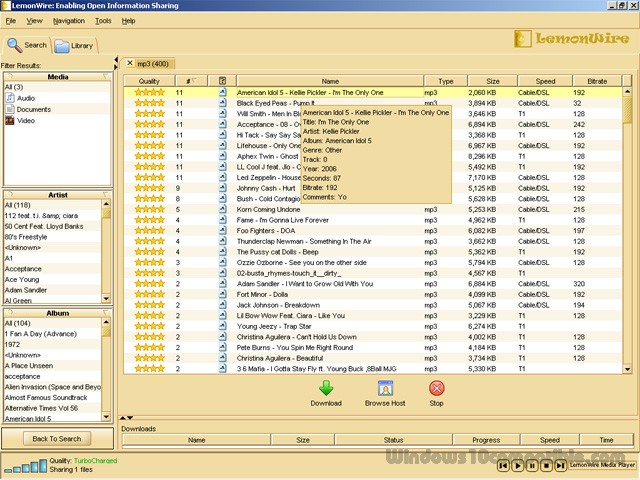The image size is (640, 480).
Task: Close the mp3 (400) search tab
Action: coord(129,63)
